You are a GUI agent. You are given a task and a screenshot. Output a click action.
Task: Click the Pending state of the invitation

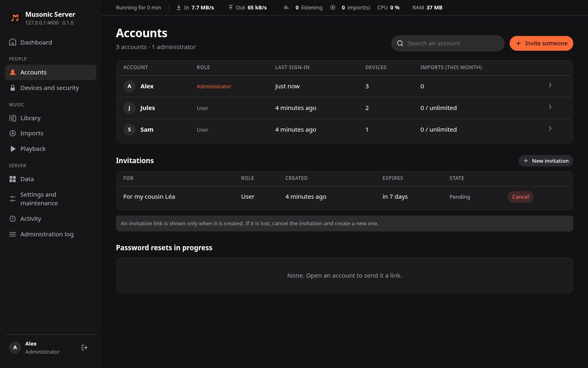(x=460, y=197)
